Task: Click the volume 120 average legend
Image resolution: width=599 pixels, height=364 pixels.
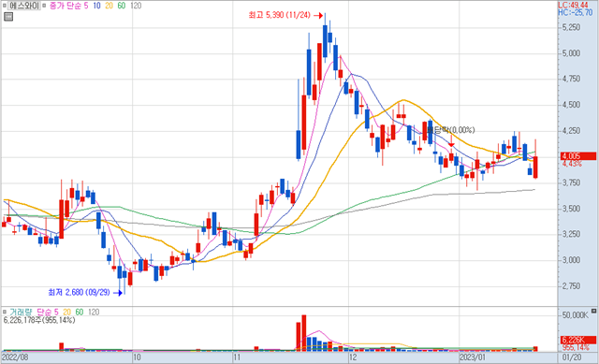Action: tap(94, 313)
